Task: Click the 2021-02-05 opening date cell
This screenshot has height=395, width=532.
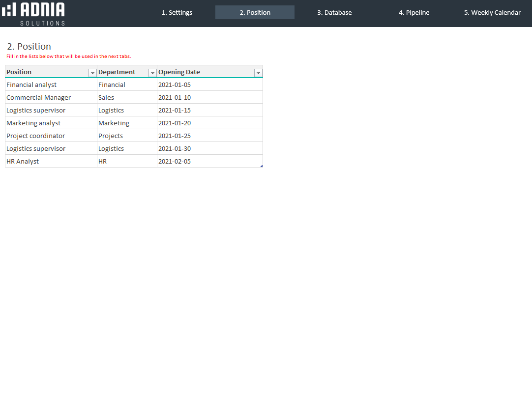Action: (x=175, y=162)
